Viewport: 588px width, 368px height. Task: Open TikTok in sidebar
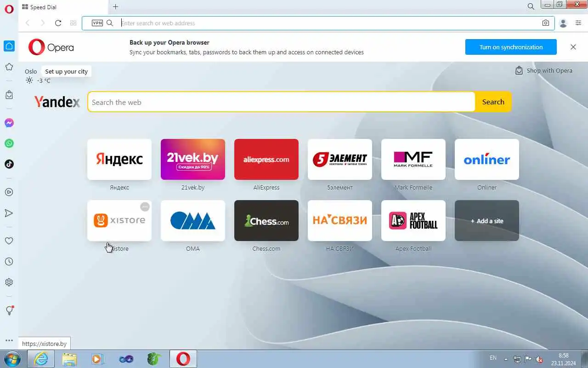click(x=9, y=164)
